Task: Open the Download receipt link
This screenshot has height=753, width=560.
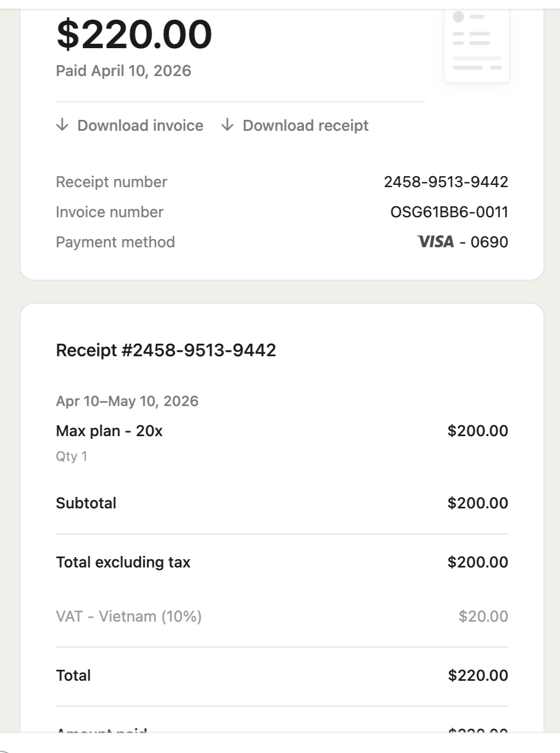Action: 305,126
